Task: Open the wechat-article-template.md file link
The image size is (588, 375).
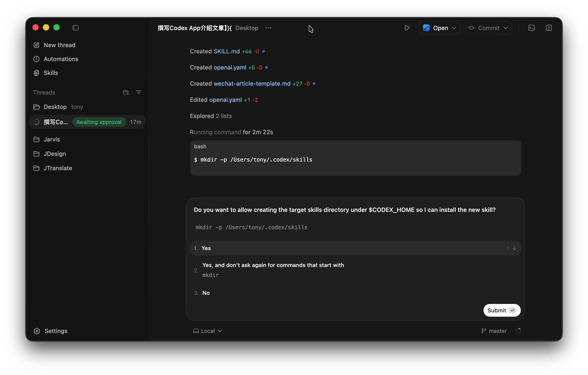Action: [x=252, y=84]
